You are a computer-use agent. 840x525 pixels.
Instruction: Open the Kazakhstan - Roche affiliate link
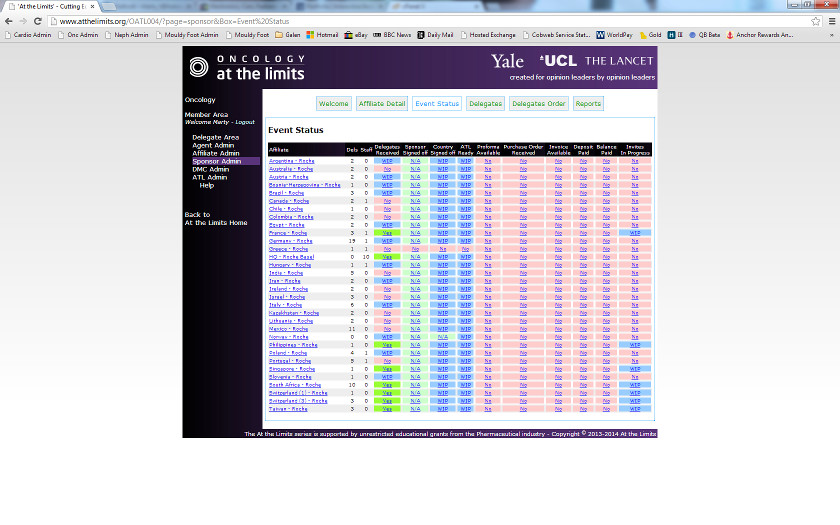point(294,313)
